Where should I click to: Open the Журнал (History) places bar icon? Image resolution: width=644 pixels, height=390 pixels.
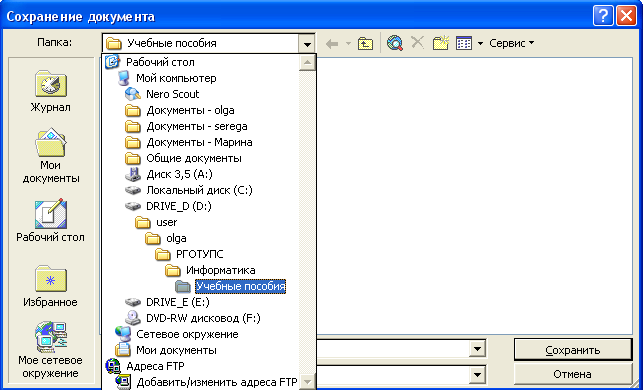pyautogui.click(x=50, y=92)
